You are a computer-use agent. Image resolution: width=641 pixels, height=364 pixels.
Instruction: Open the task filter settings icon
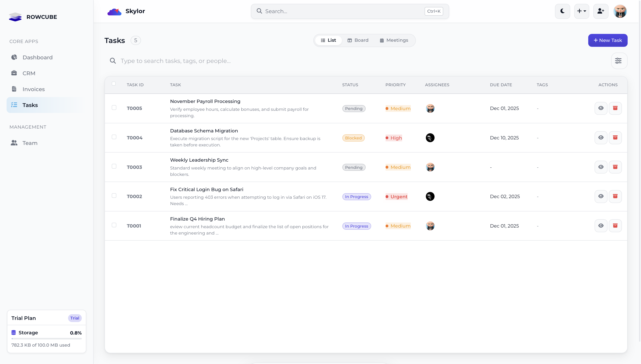tap(619, 61)
